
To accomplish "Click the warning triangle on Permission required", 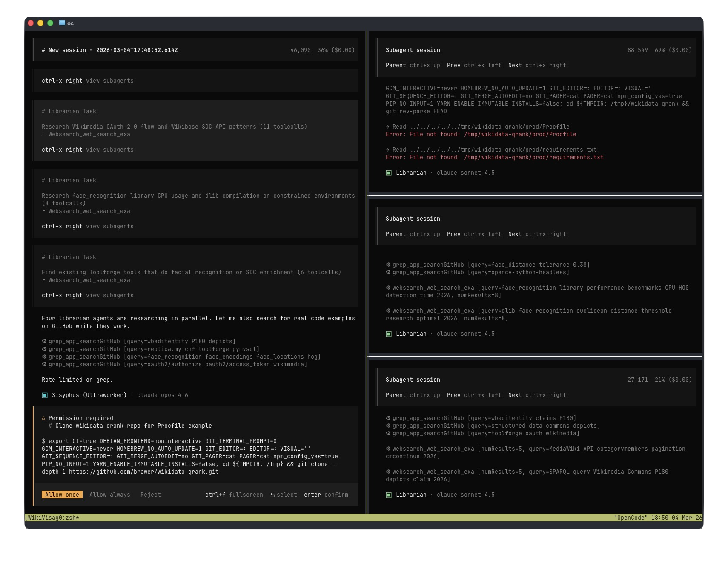I will tap(45, 418).
